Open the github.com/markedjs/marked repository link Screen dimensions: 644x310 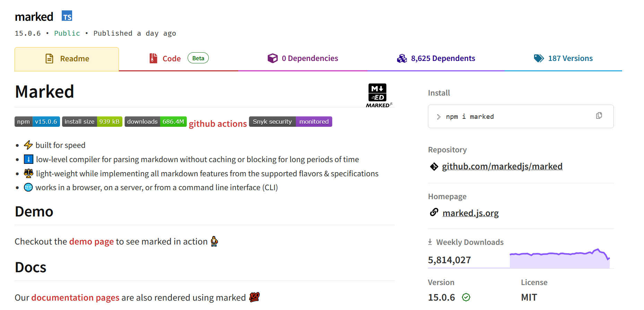pyautogui.click(x=502, y=166)
